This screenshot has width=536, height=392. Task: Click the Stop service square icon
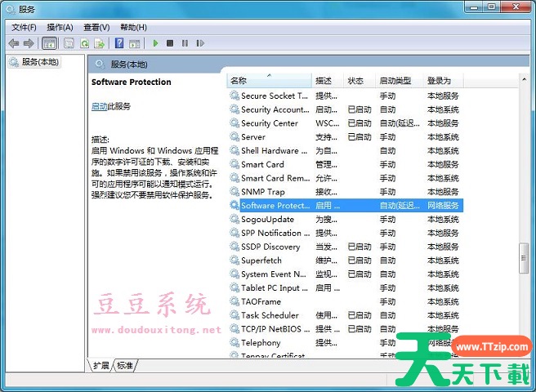click(170, 43)
